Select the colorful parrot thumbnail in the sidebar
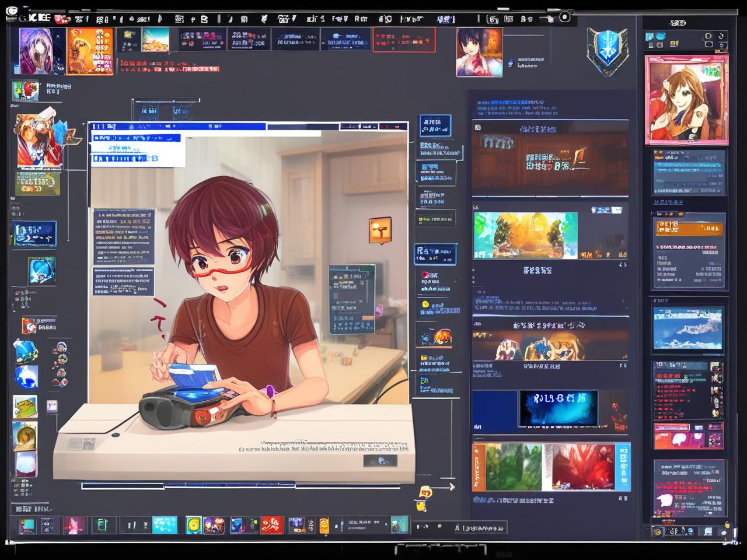The image size is (747, 560). coord(26,91)
